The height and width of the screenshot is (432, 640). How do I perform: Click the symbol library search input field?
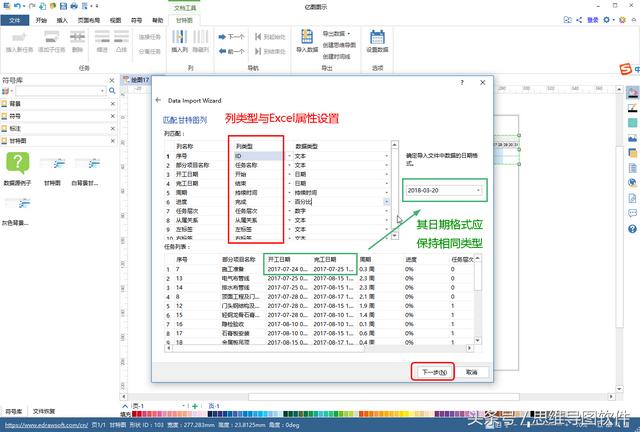click(x=57, y=91)
